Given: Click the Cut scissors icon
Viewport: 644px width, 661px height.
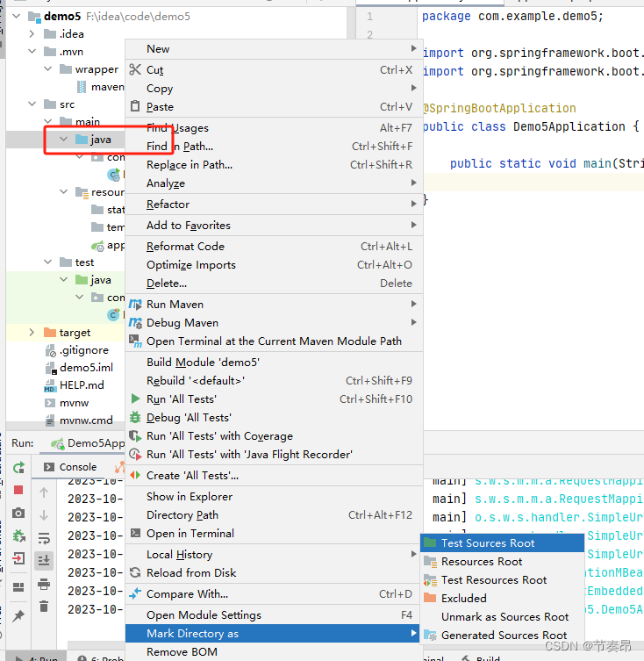Looking at the screenshot, I should pyautogui.click(x=135, y=69).
